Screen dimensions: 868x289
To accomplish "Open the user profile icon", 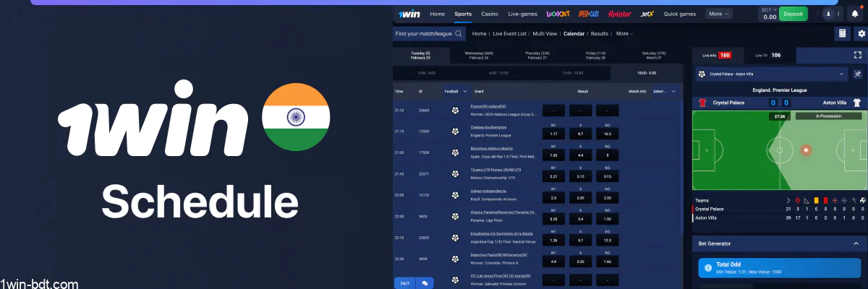I will [827, 14].
